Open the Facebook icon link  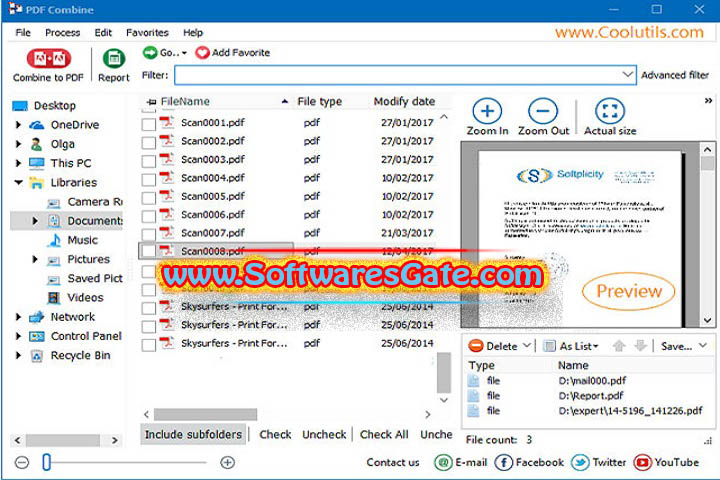click(503, 462)
